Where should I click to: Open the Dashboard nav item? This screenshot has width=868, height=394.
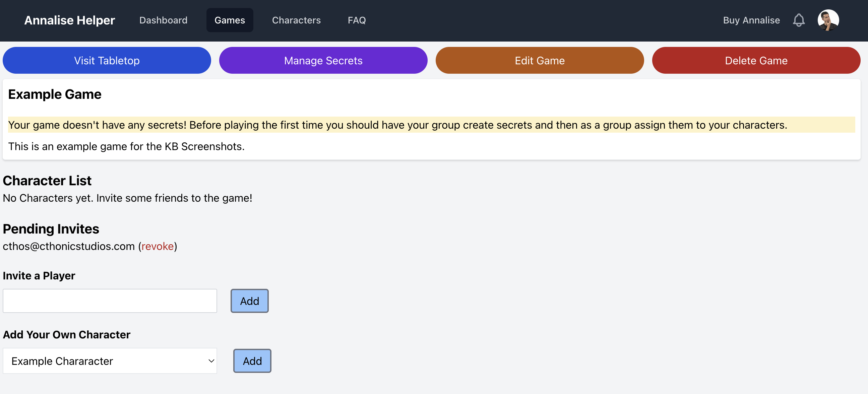tap(163, 20)
